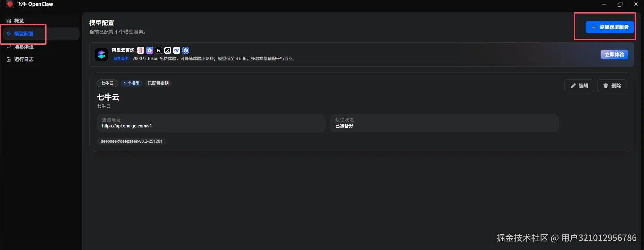Click the 7000万 Token promotion description
The height and width of the screenshot is (250, 644).
pos(214,59)
